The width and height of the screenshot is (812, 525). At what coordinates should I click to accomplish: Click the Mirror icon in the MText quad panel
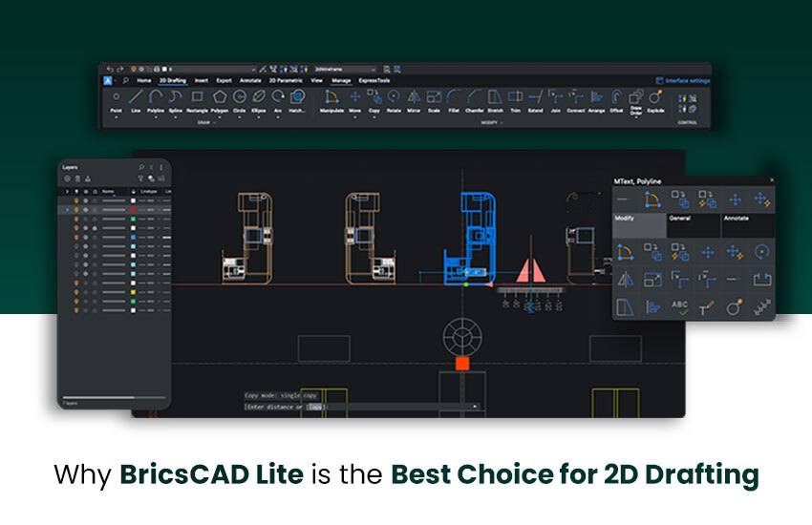[x=626, y=280]
